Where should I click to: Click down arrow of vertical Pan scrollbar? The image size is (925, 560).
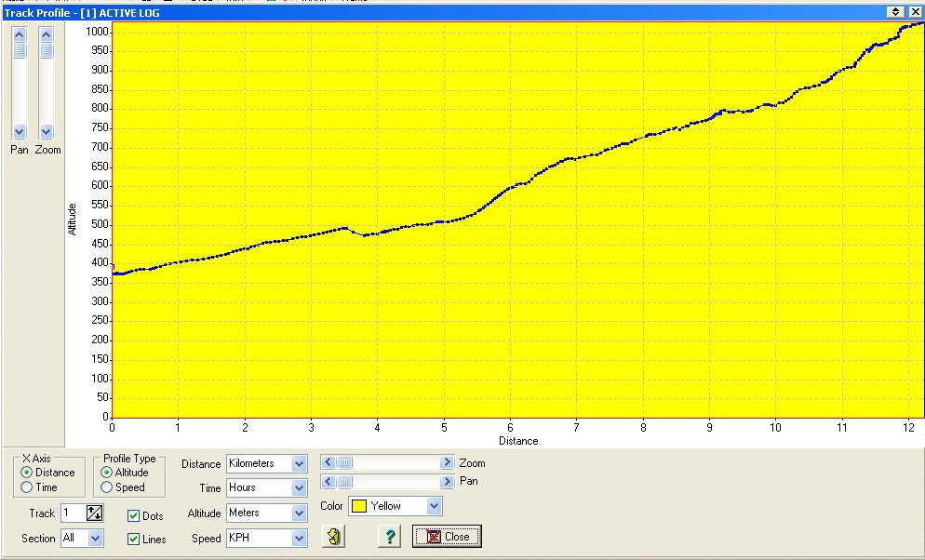(x=20, y=131)
